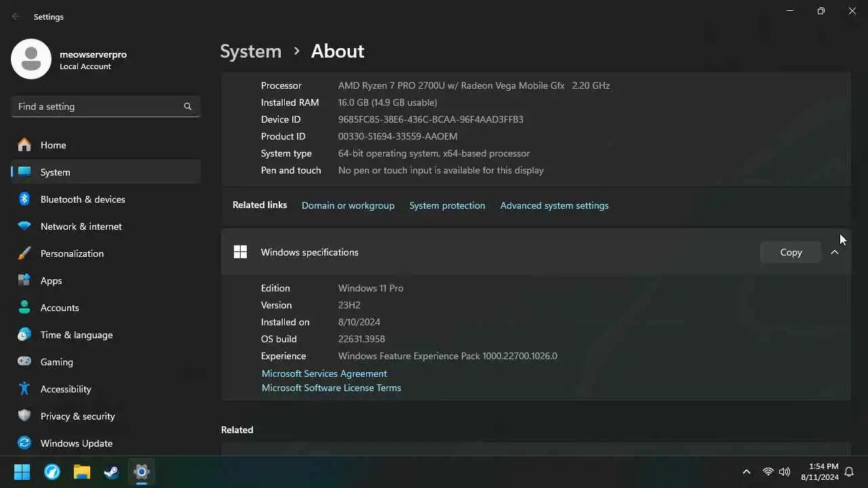Click the Windows Feature Experience Pack text
Viewport: 868px width, 488px height.
[x=448, y=356]
